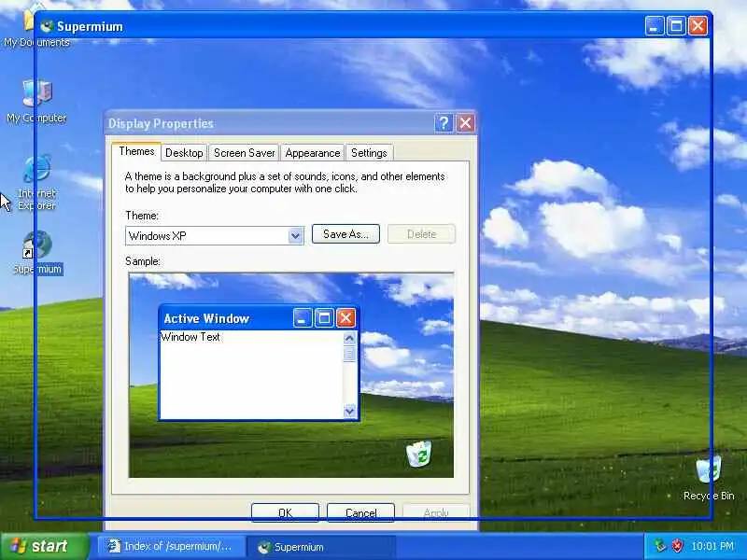Select the Supermium desktop shortcut icon
This screenshot has height=560, width=747.
pyautogui.click(x=37, y=252)
